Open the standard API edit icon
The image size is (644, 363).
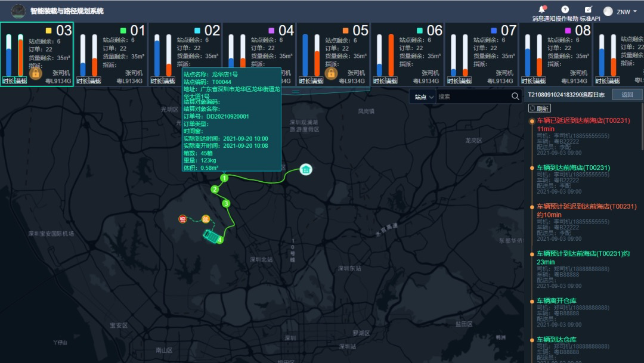click(589, 9)
